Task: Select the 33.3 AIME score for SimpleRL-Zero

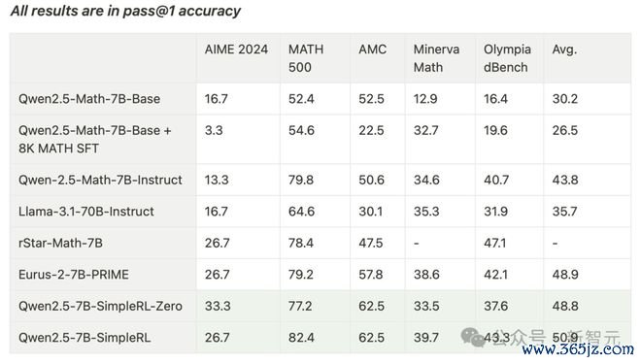Action: click(218, 306)
